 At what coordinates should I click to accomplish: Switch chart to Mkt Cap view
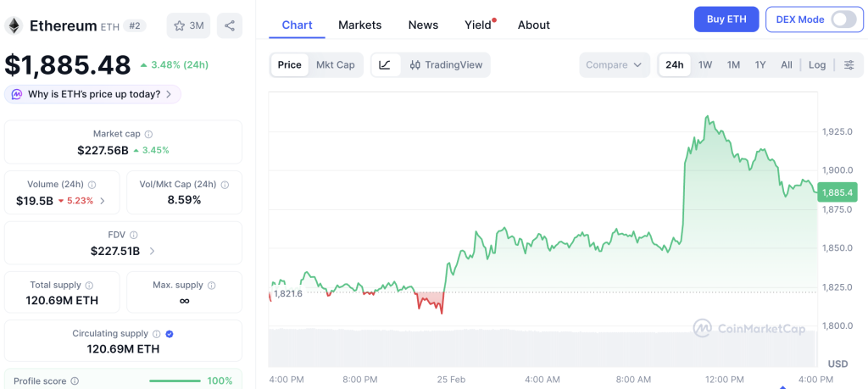336,64
